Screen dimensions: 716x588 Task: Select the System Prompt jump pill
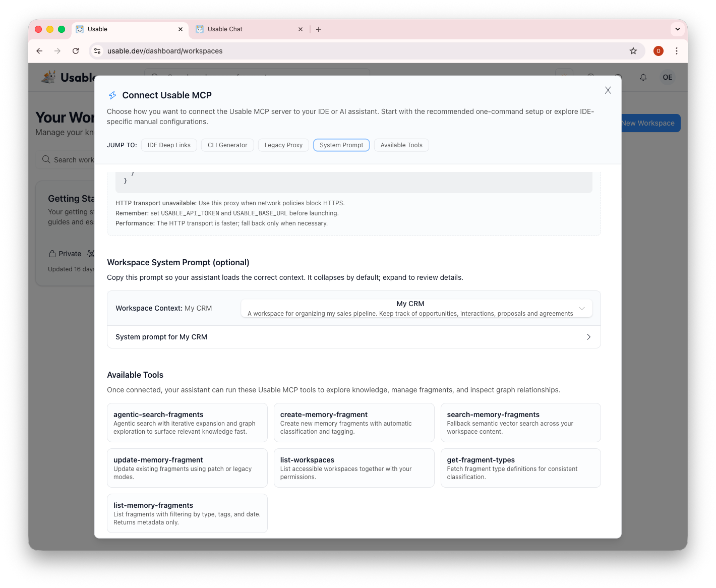coord(341,145)
